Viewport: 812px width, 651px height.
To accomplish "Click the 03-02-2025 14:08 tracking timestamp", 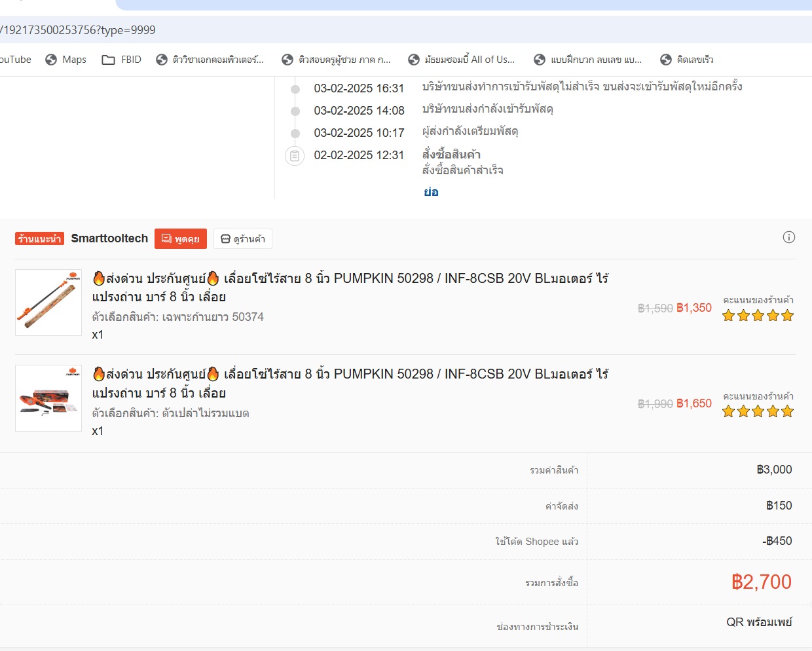I will click(359, 111).
